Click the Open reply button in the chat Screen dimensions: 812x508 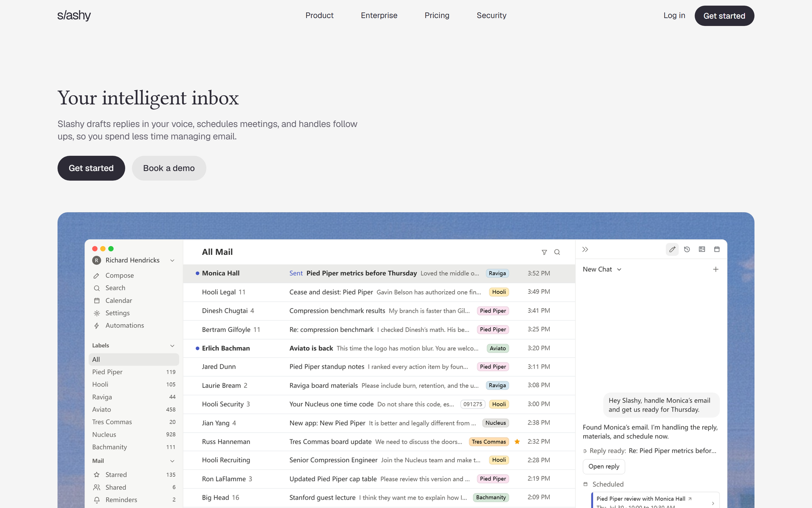point(604,467)
